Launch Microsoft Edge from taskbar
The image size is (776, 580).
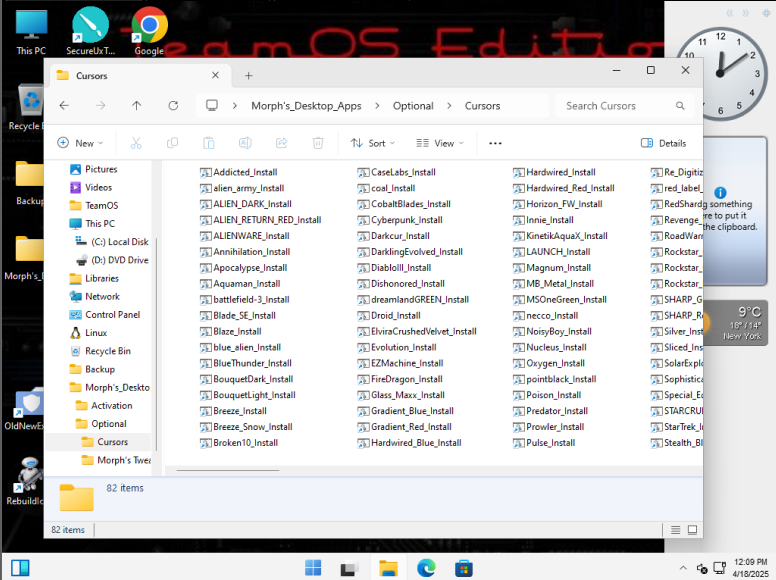(426, 568)
